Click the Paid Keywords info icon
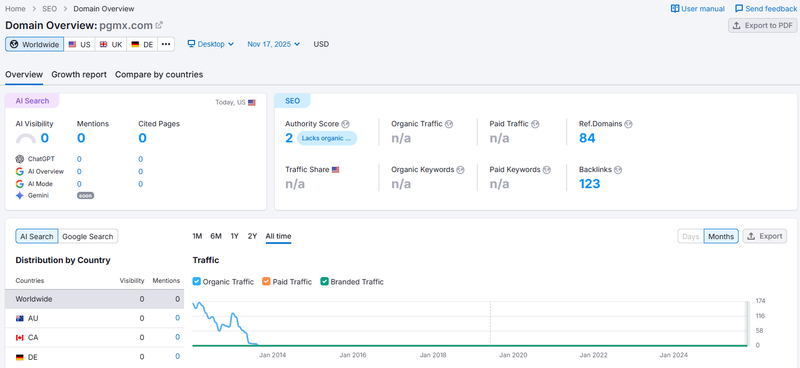Viewport: 800px width, 368px height. tap(546, 169)
